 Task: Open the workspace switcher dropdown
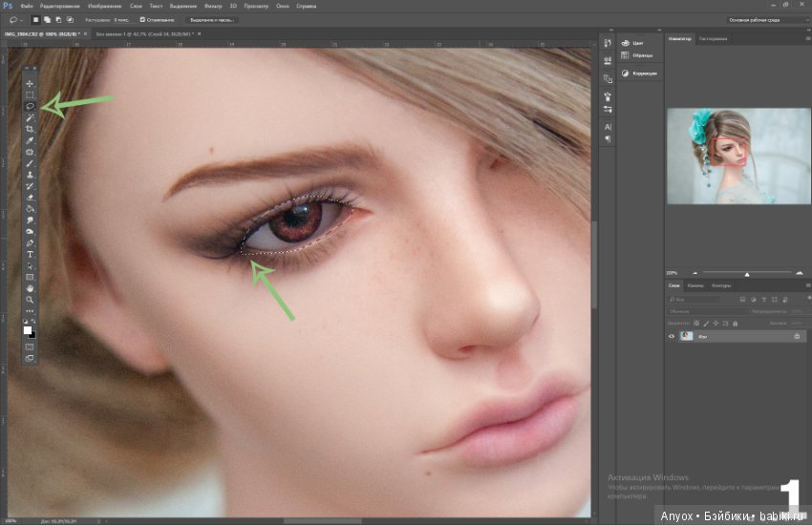point(767,20)
